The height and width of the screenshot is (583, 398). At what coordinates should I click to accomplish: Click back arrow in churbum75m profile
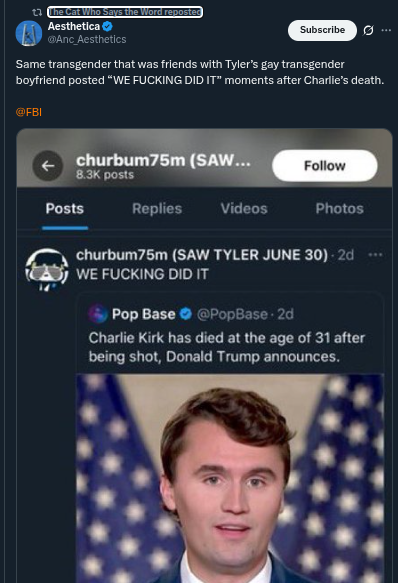[x=48, y=166]
